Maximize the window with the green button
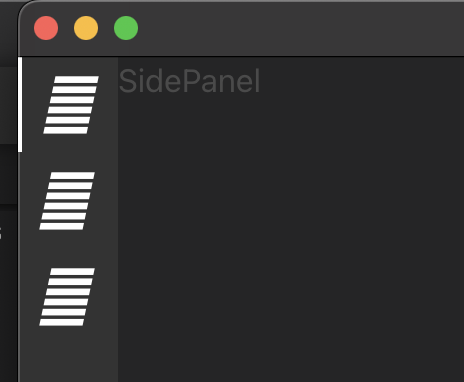The height and width of the screenshot is (382, 464). (x=126, y=28)
